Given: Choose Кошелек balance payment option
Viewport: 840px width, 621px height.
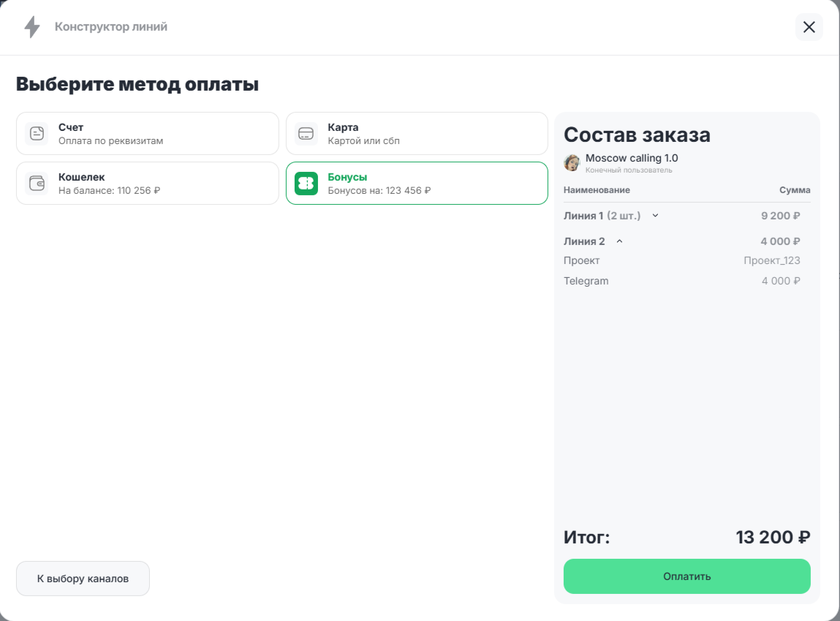Looking at the screenshot, I should (147, 183).
